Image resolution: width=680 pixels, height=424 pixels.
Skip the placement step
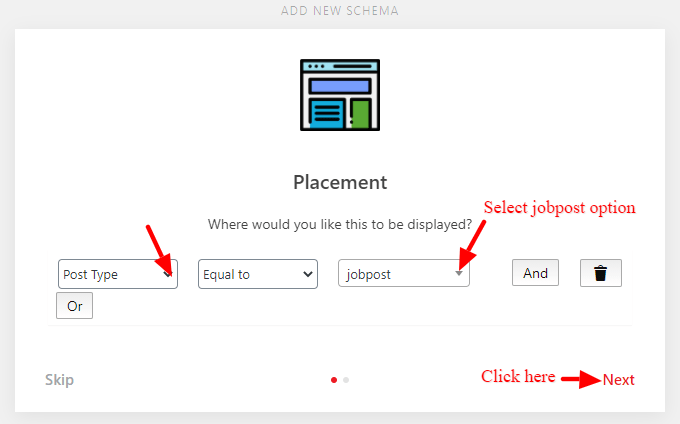[x=59, y=380]
